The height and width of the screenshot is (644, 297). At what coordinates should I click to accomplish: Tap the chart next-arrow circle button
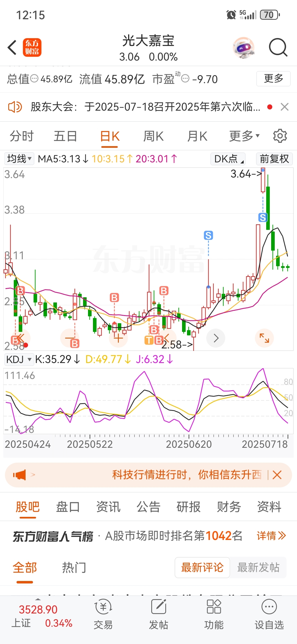216,338
